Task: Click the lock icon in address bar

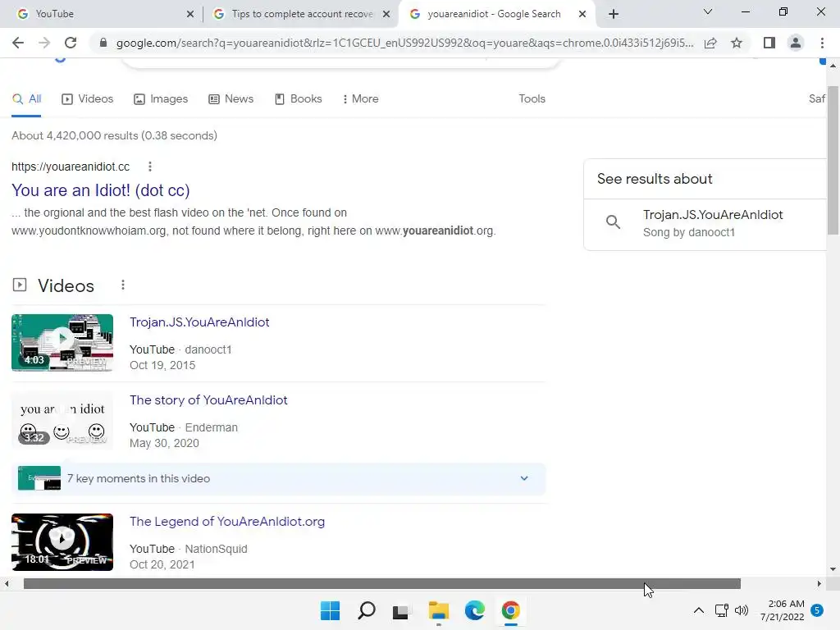Action: pos(103,43)
